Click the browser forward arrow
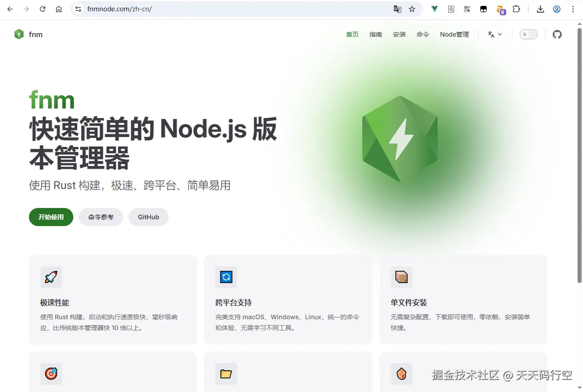Viewport: 583px width, 392px height. 26,9
